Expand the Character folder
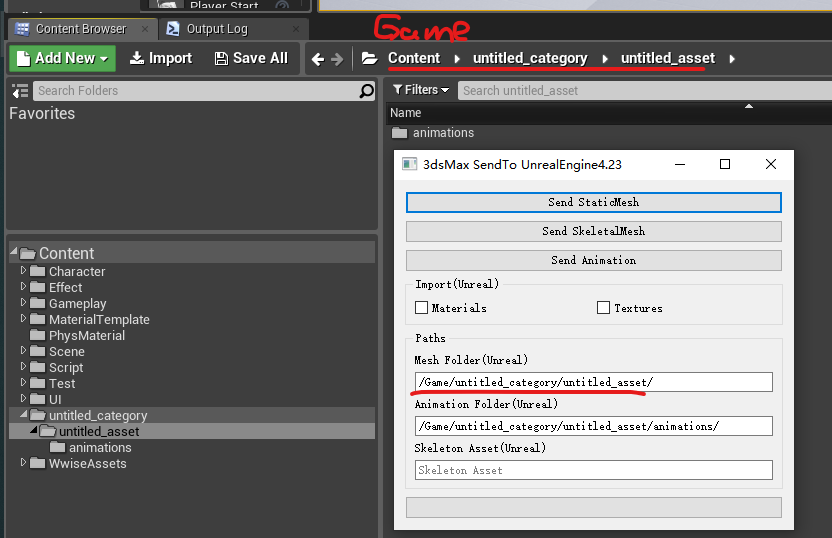 coord(23,271)
